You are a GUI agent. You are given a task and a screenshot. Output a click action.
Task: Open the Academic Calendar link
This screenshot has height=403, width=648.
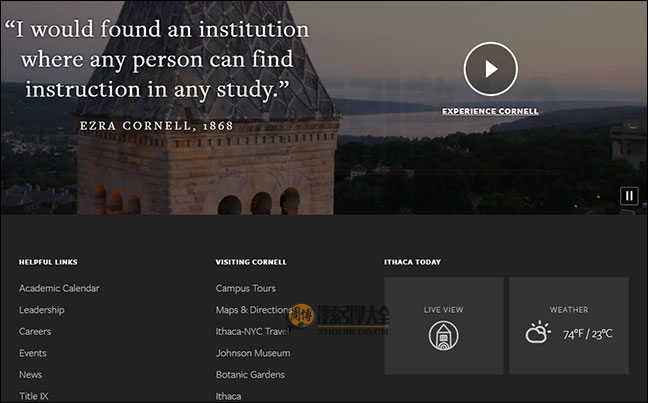(x=59, y=288)
